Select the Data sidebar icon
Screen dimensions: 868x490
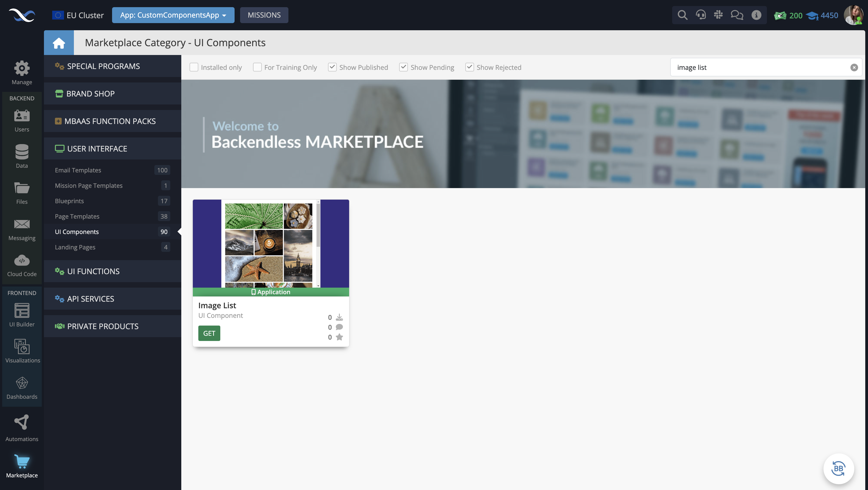click(x=21, y=156)
